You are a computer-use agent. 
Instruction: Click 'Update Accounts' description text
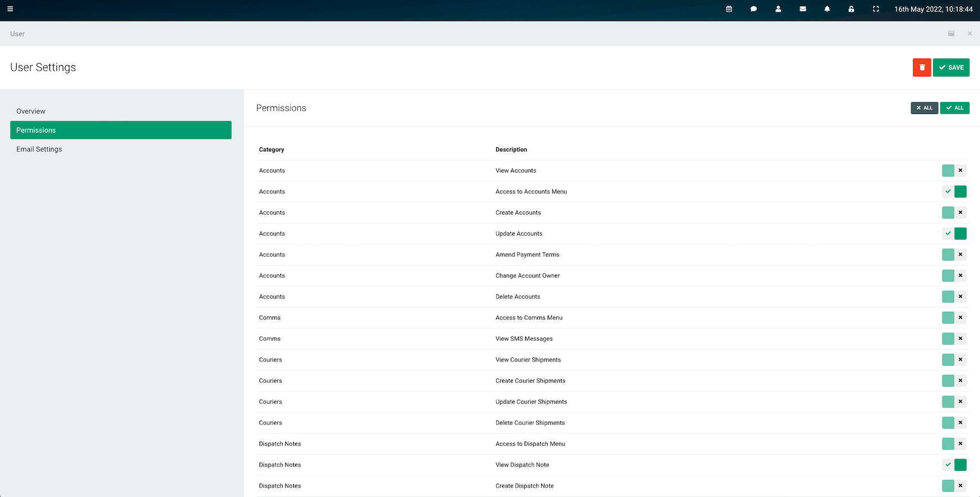pos(519,234)
